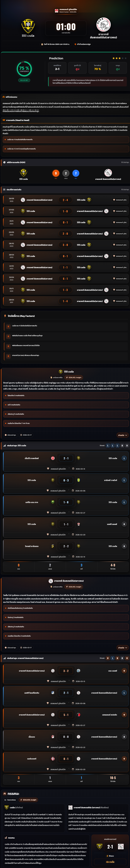Click the final 2-1 prediction score card at the bottom
The width and height of the screenshot is (130, 868).
pyautogui.click(x=110, y=847)
